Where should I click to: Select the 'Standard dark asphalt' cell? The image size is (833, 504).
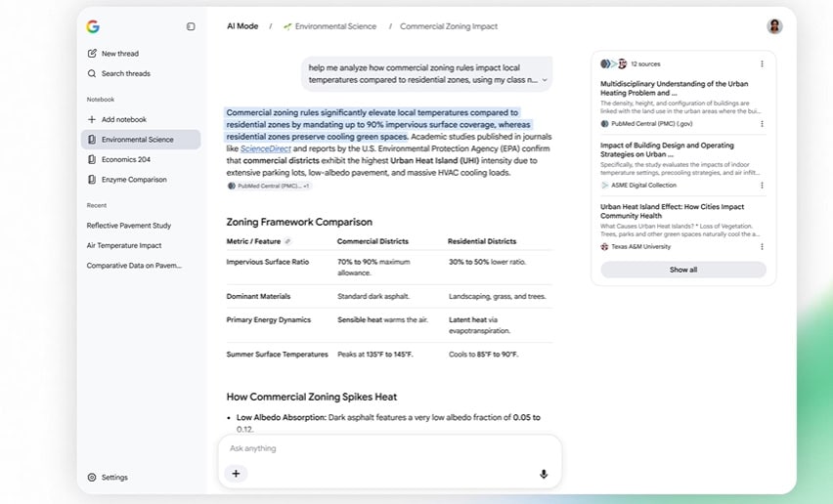pyautogui.click(x=373, y=297)
